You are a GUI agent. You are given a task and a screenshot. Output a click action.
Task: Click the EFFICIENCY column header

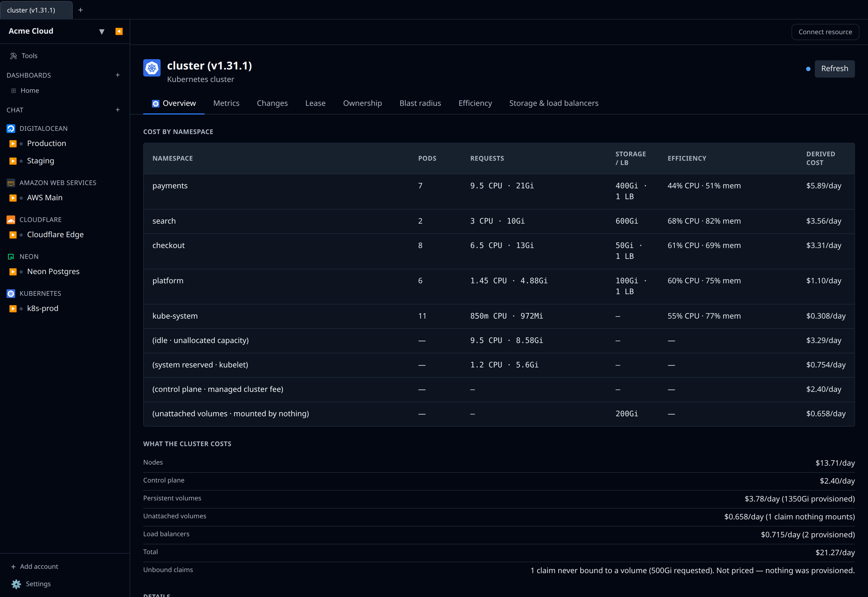coord(687,158)
